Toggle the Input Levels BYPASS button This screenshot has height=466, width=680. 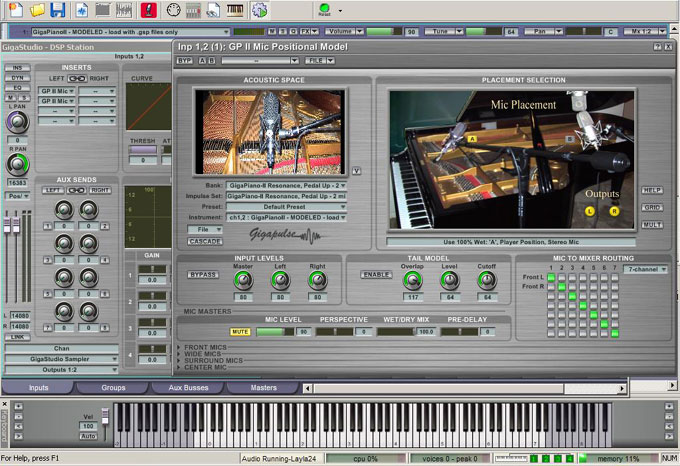203,275
